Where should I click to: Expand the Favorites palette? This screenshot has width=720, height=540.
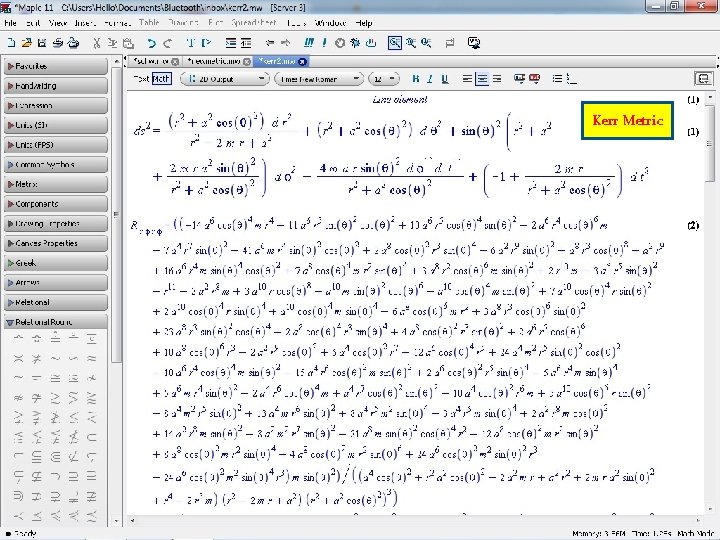pyautogui.click(x=56, y=66)
